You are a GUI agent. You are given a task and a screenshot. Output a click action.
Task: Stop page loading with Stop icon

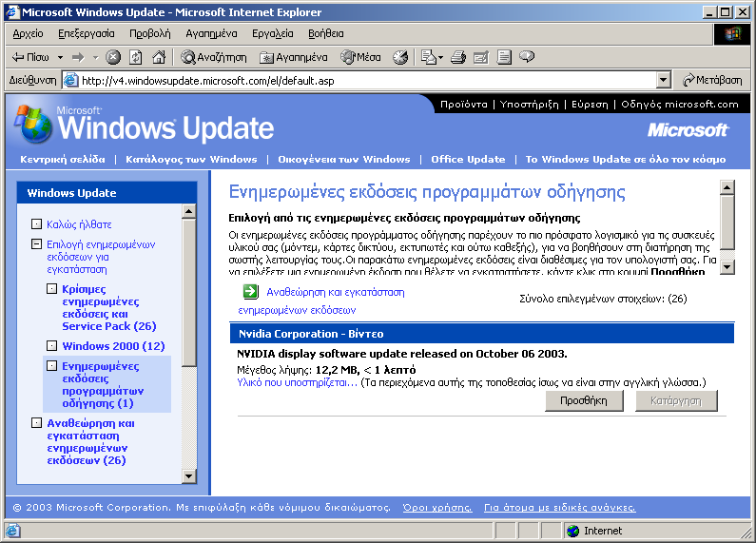(x=113, y=57)
